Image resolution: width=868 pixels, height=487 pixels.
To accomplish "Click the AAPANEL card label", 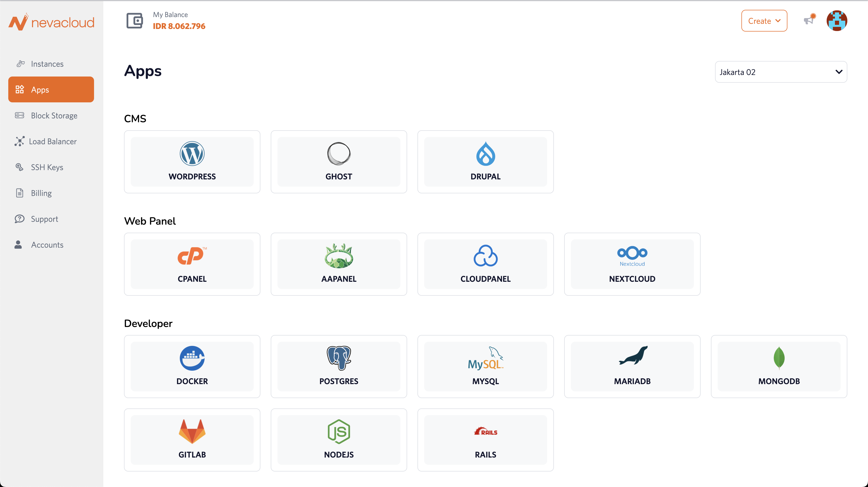I will pos(339,279).
